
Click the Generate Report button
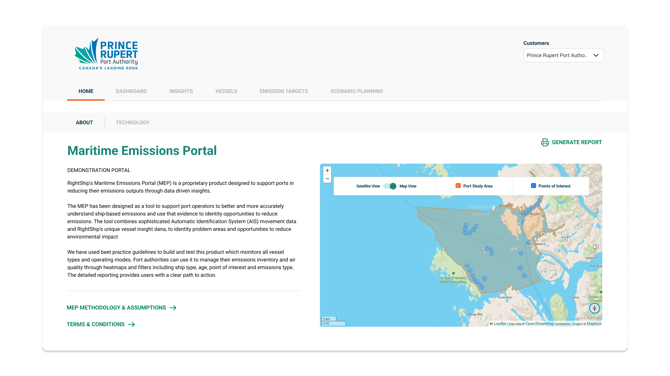pyautogui.click(x=571, y=142)
